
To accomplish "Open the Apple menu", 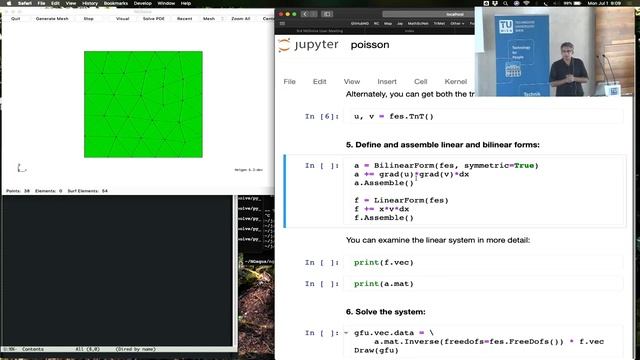I will click(9, 3).
